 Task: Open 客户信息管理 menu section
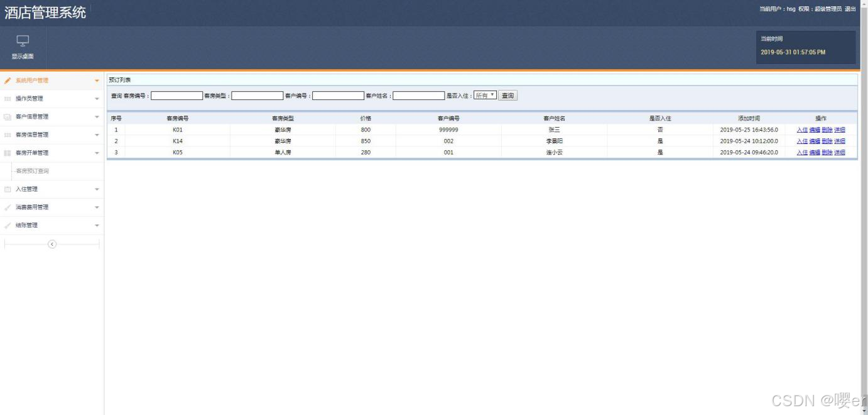coord(52,117)
